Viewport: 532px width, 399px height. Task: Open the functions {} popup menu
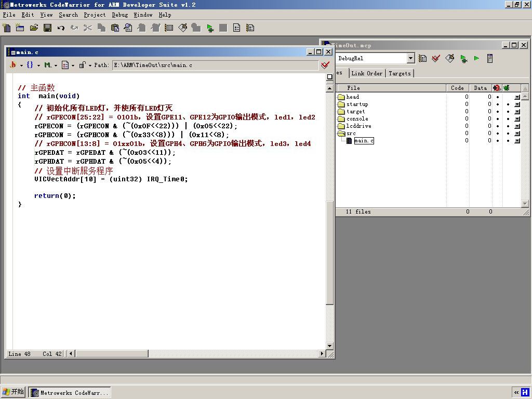[x=33, y=65]
